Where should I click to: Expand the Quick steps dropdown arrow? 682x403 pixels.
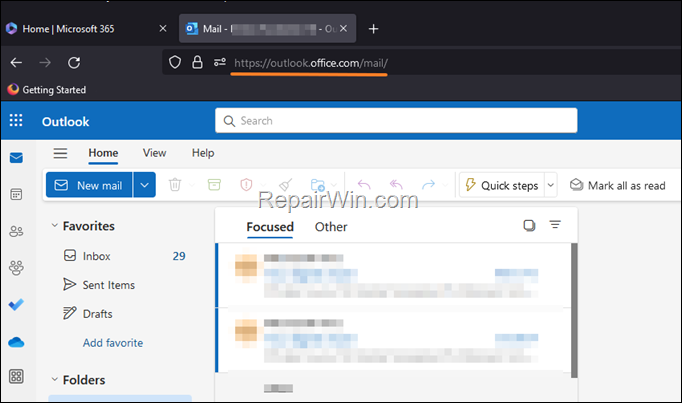click(551, 185)
